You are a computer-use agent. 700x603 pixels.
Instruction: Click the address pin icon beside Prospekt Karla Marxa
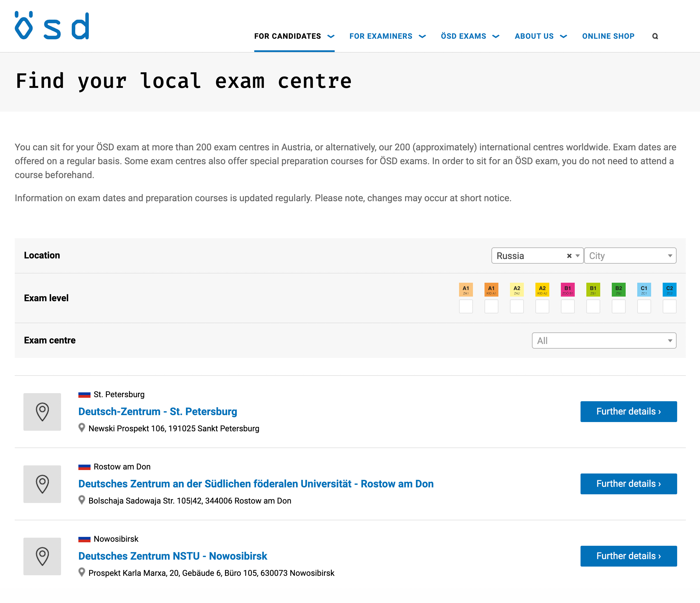(x=82, y=572)
